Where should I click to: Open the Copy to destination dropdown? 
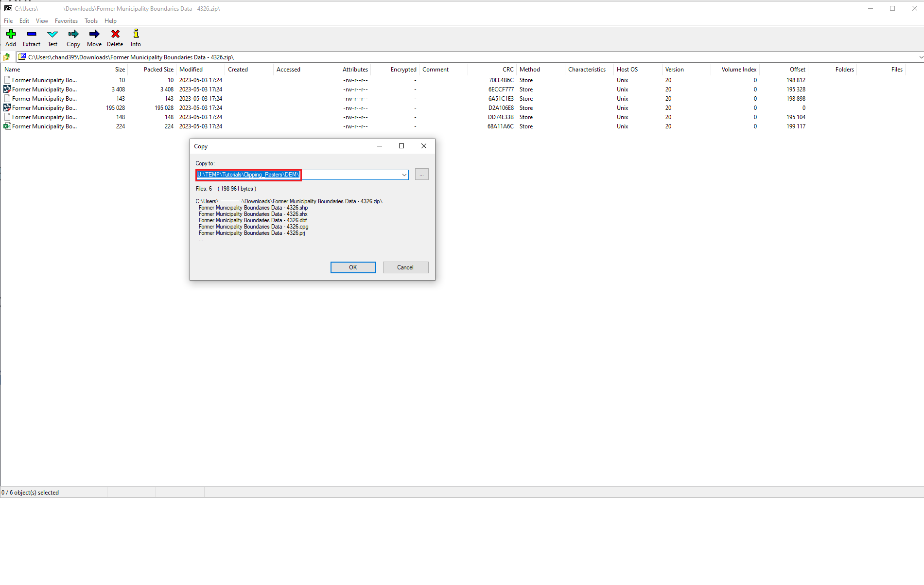pyautogui.click(x=403, y=175)
